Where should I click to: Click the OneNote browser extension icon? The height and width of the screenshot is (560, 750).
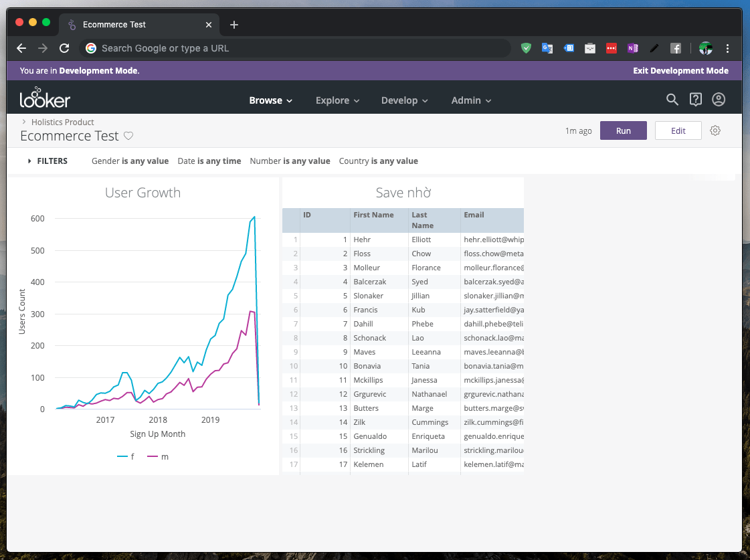coord(633,48)
